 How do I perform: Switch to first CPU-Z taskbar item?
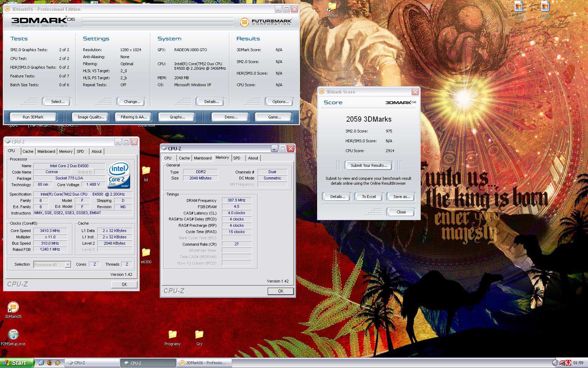92,363
